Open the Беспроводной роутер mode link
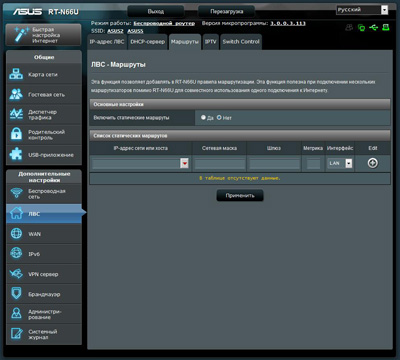The width and height of the screenshot is (400, 360). 164,23
